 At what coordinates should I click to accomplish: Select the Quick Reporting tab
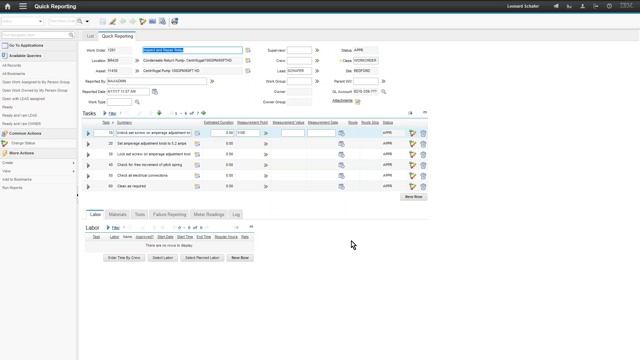click(117, 36)
